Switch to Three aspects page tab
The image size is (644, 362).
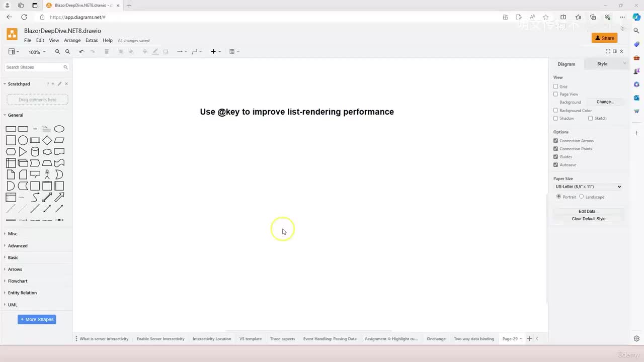point(282,339)
